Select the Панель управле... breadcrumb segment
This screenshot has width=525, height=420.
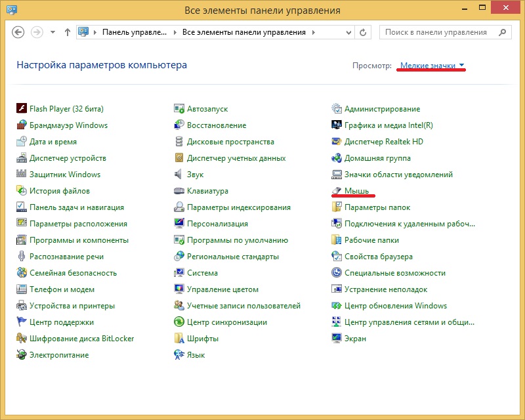tap(135, 33)
